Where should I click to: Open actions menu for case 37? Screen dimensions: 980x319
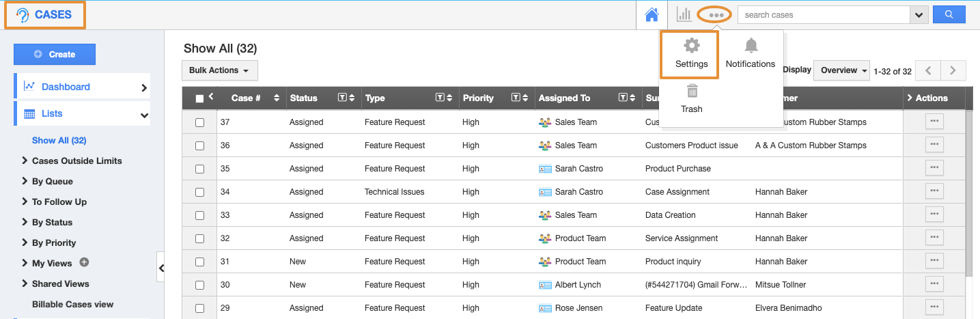pyautogui.click(x=934, y=122)
